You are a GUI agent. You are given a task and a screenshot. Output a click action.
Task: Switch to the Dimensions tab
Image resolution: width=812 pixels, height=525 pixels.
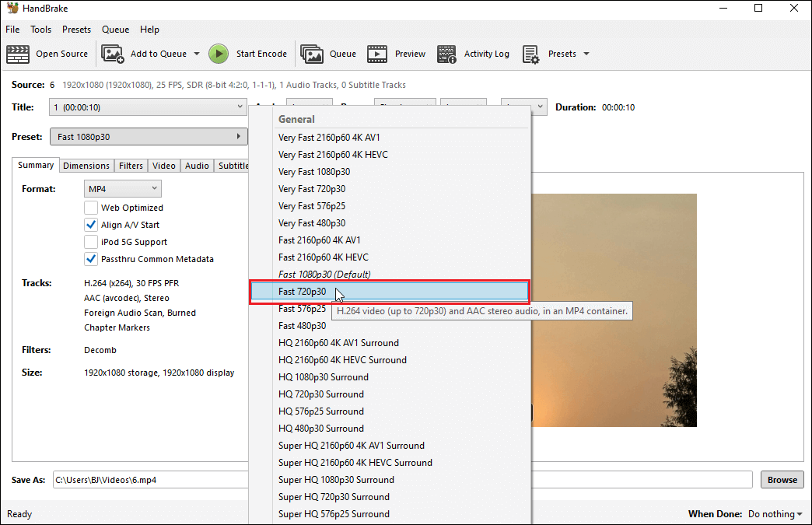tap(86, 166)
